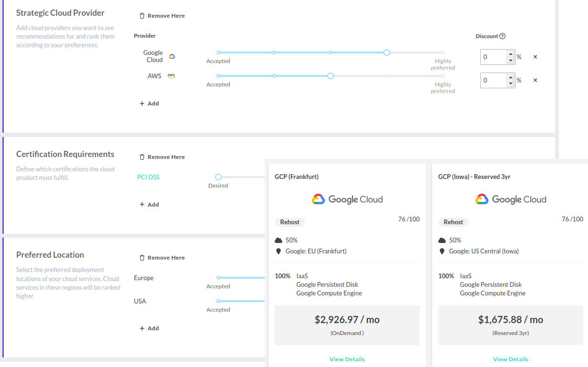Click the Preferred Location heading

(x=50, y=255)
